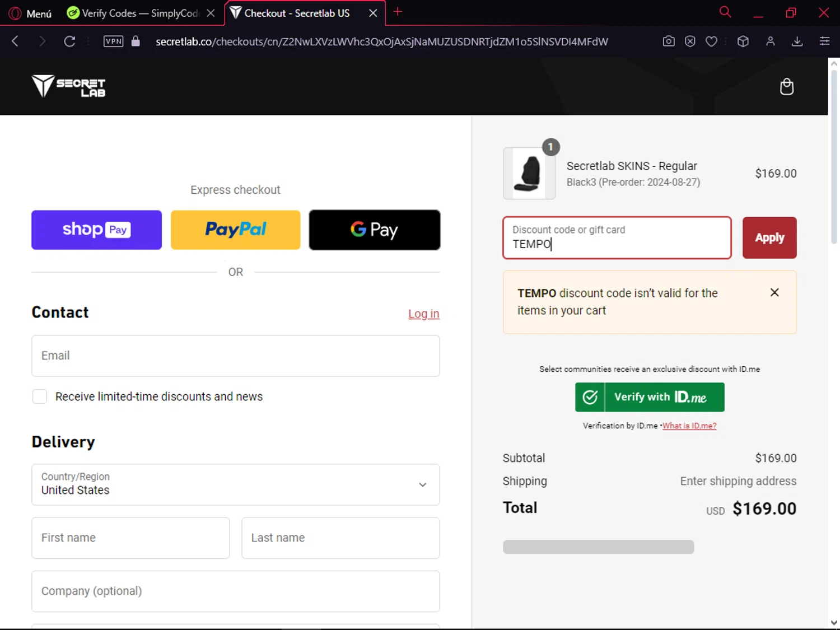Viewport: 840px width, 630px height.
Task: Open the ad blocker shield icon
Action: (x=690, y=41)
